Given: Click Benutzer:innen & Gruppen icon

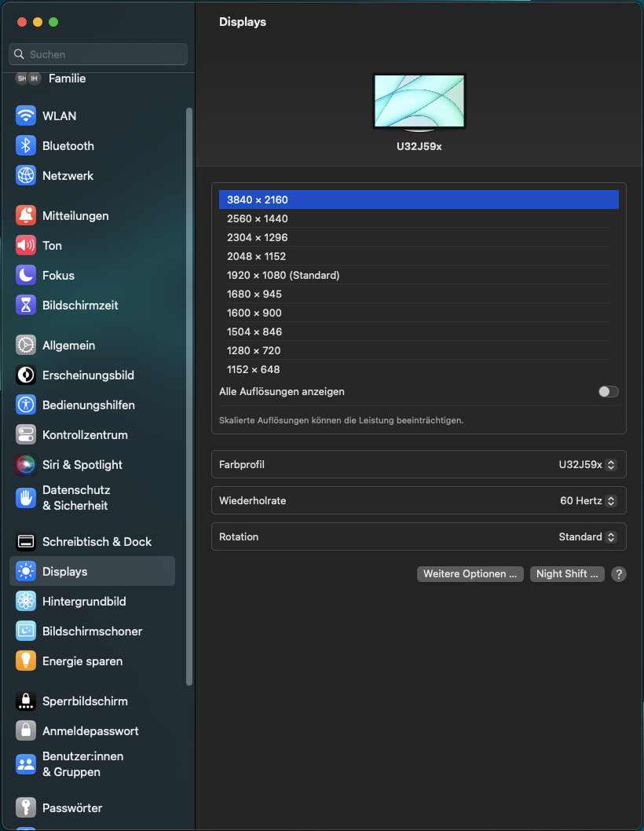Looking at the screenshot, I should click(25, 764).
